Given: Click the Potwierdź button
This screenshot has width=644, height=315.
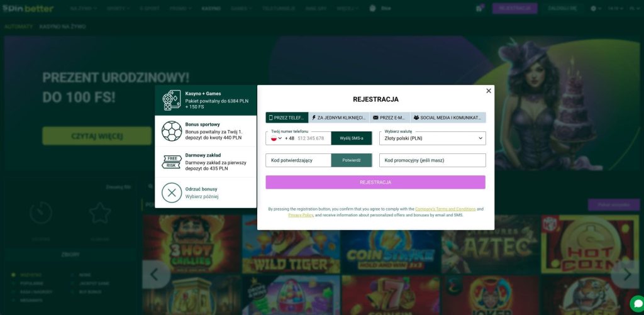Looking at the screenshot, I should 352,160.
